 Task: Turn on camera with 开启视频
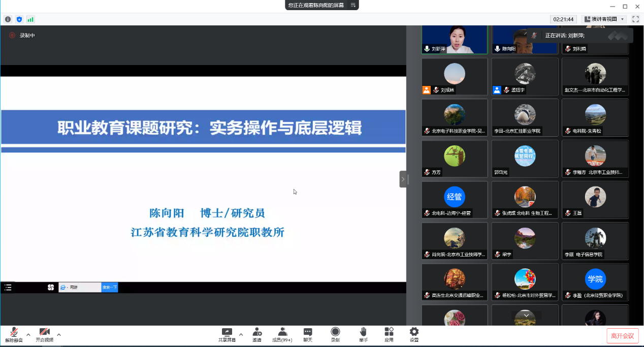(x=44, y=334)
